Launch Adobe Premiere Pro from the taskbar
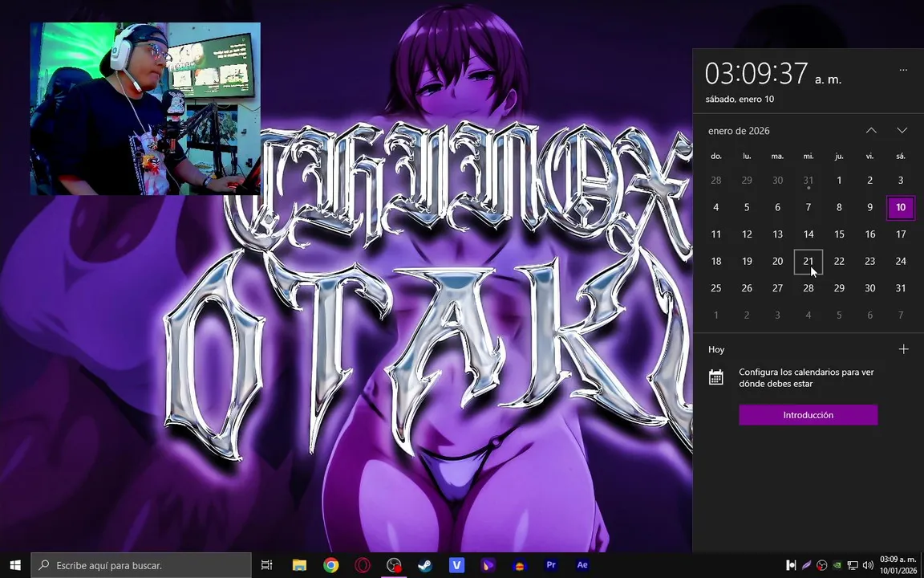This screenshot has height=578, width=924. [551, 565]
